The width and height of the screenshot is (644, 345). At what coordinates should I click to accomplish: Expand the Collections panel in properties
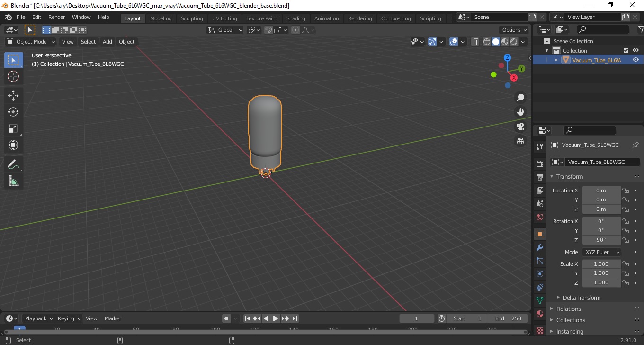click(x=571, y=320)
